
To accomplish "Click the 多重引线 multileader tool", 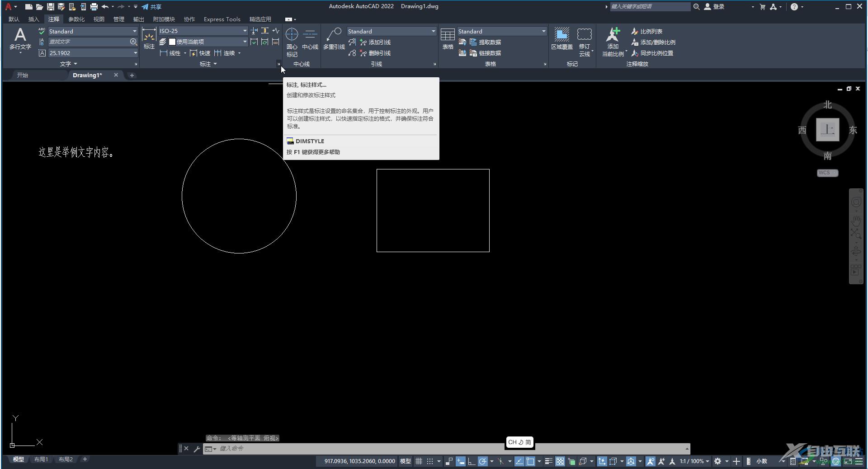I will coord(334,38).
